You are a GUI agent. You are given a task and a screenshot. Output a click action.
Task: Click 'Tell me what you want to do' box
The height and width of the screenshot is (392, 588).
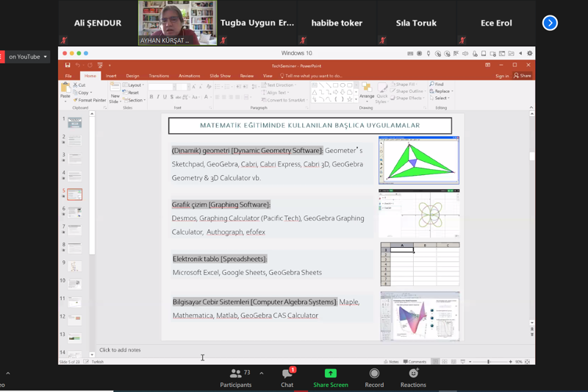point(311,76)
